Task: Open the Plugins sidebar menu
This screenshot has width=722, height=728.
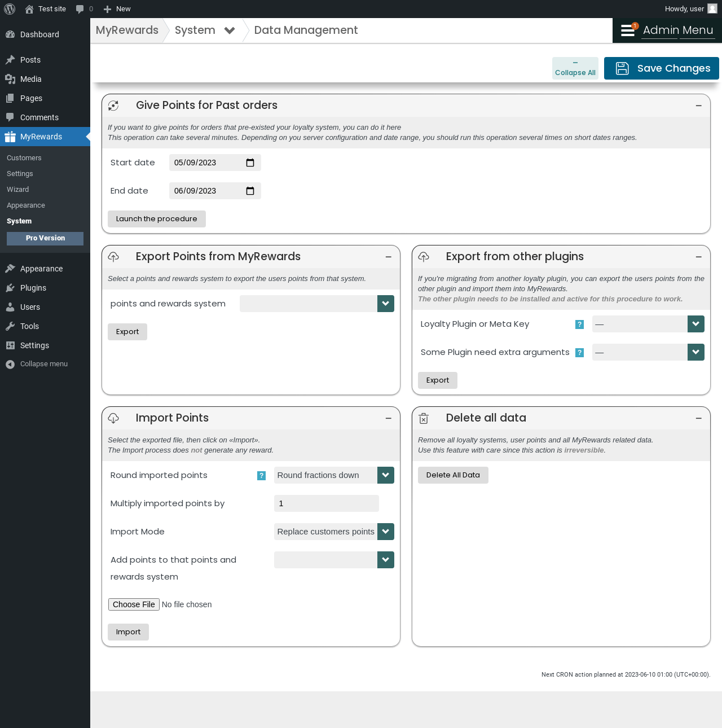Action: (33, 288)
